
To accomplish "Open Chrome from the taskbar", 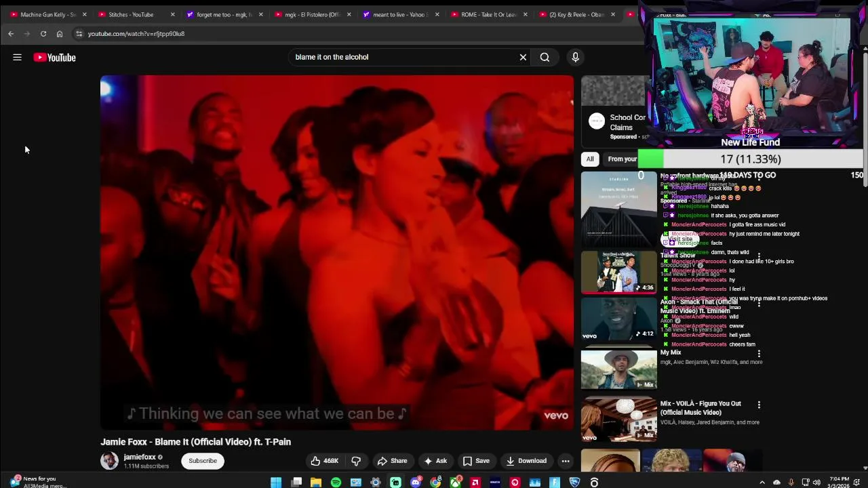I will coord(435,483).
